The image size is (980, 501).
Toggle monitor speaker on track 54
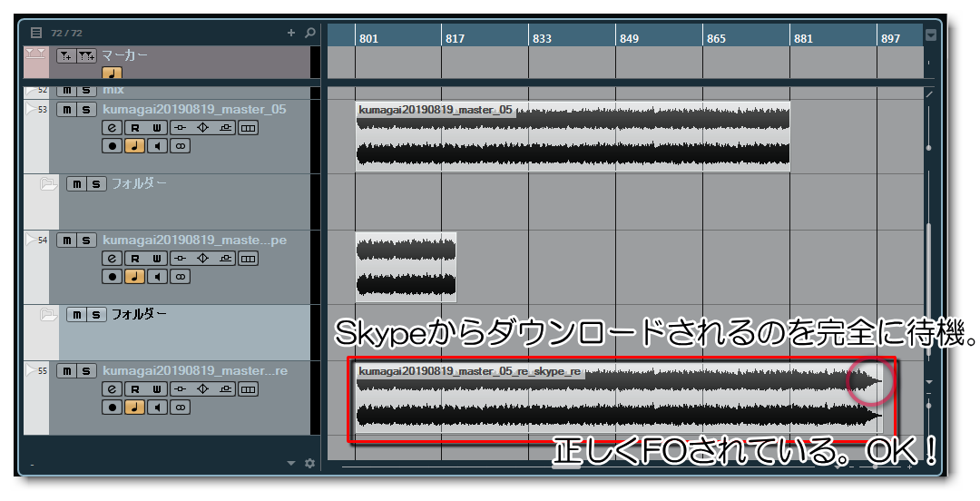(x=157, y=277)
